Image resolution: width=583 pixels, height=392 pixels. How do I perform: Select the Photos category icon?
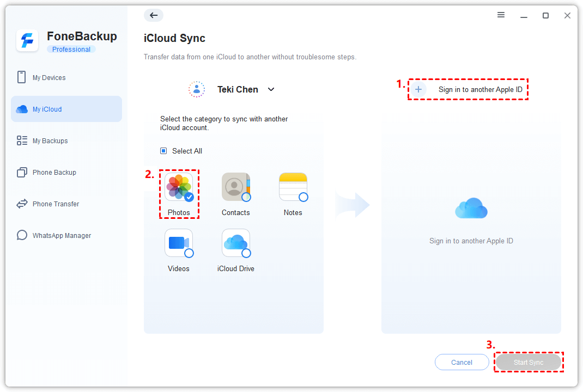tap(179, 187)
